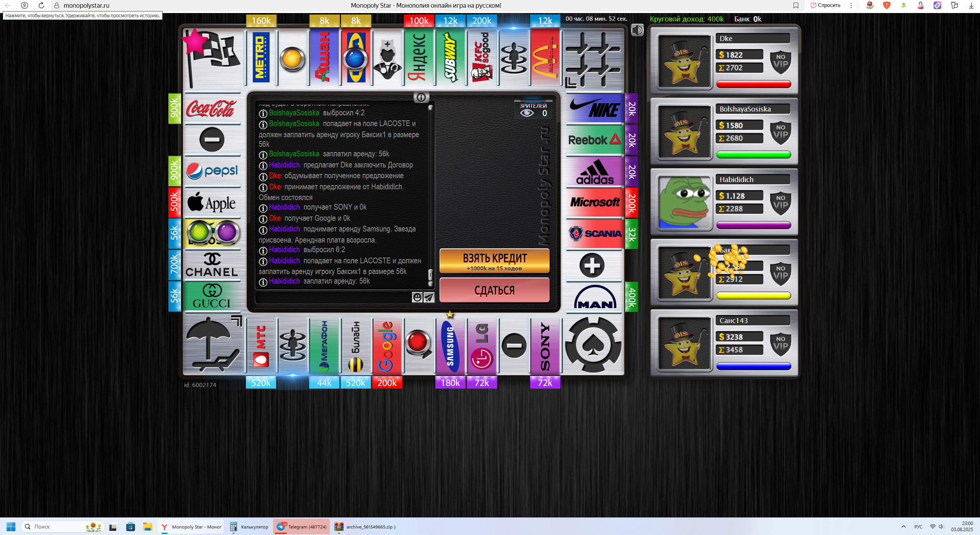
Task: Click the CHANEL property cell
Action: (x=212, y=265)
